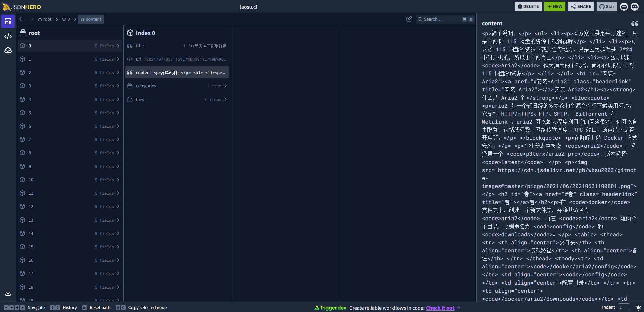Open the tree view sidebar icon
This screenshot has width=644, height=312.
pos(8,51)
